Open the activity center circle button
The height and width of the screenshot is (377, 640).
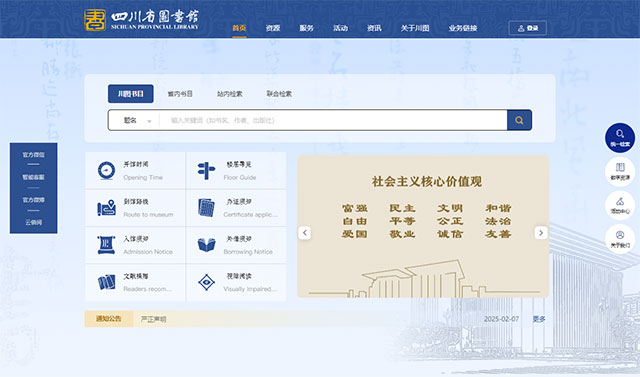(x=620, y=205)
